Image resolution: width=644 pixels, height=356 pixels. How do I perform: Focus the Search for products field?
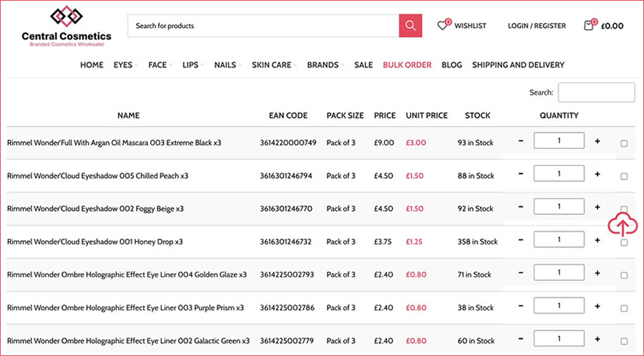coord(263,26)
